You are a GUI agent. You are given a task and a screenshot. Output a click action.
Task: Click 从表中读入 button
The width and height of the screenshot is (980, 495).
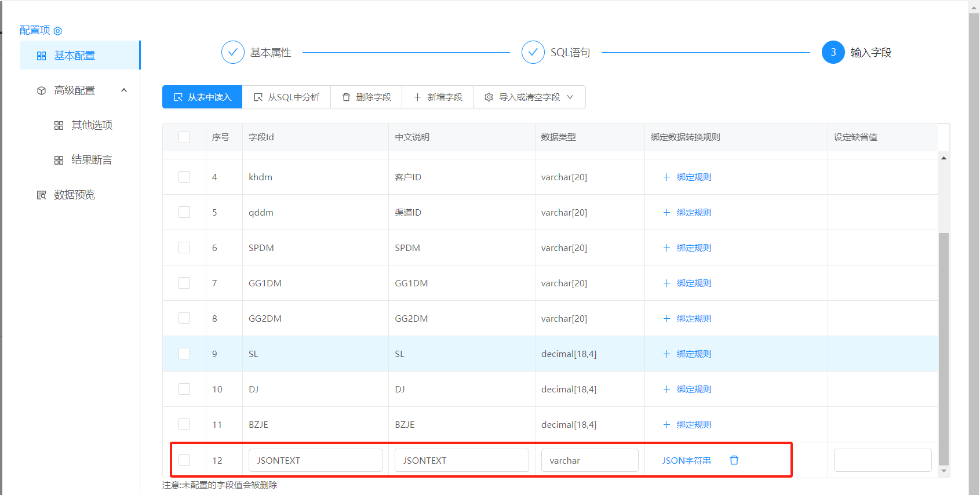(202, 97)
